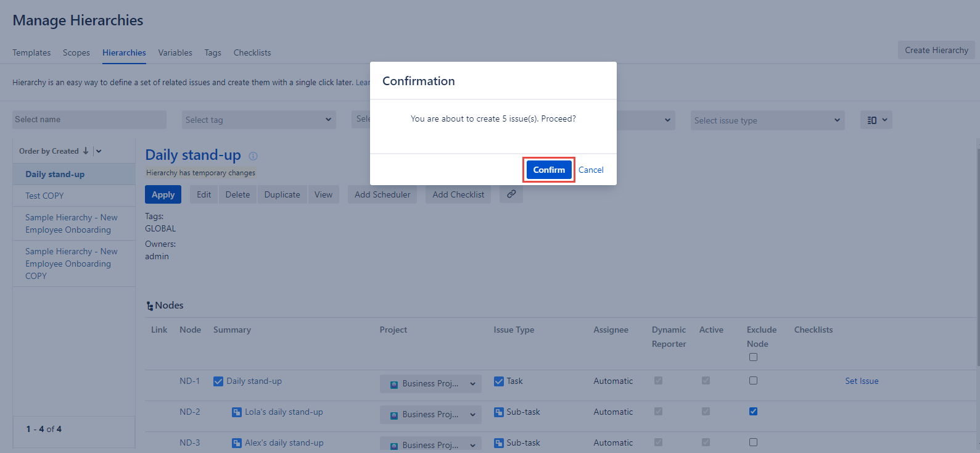980x453 pixels.
Task: Select Test COPY hierarchy in the list
Action: pos(44,196)
